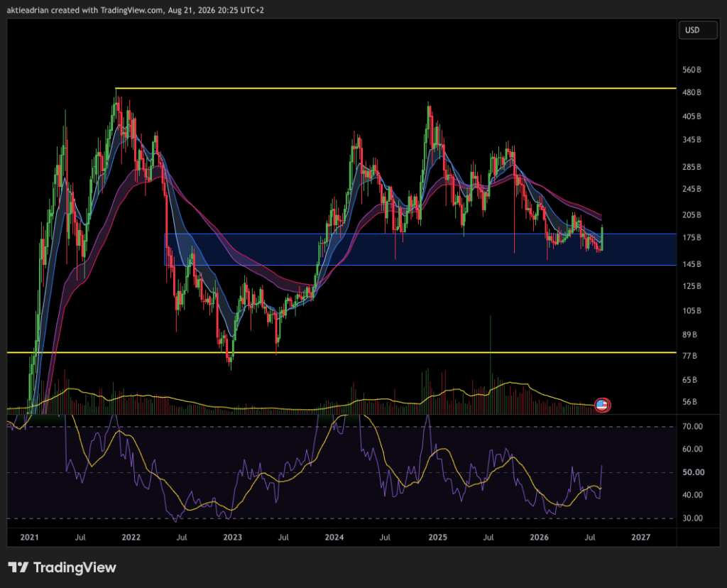The image size is (727, 588).
Task: Click the 2021 time axis label
Action: 29,538
